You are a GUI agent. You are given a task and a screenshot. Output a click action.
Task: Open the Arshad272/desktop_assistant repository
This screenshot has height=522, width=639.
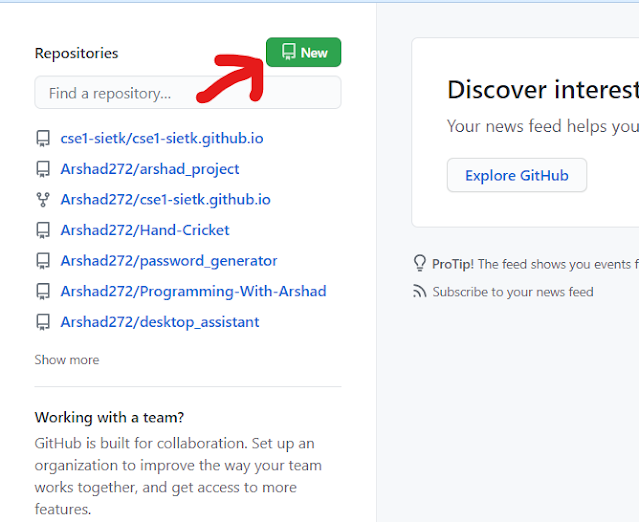pos(160,322)
